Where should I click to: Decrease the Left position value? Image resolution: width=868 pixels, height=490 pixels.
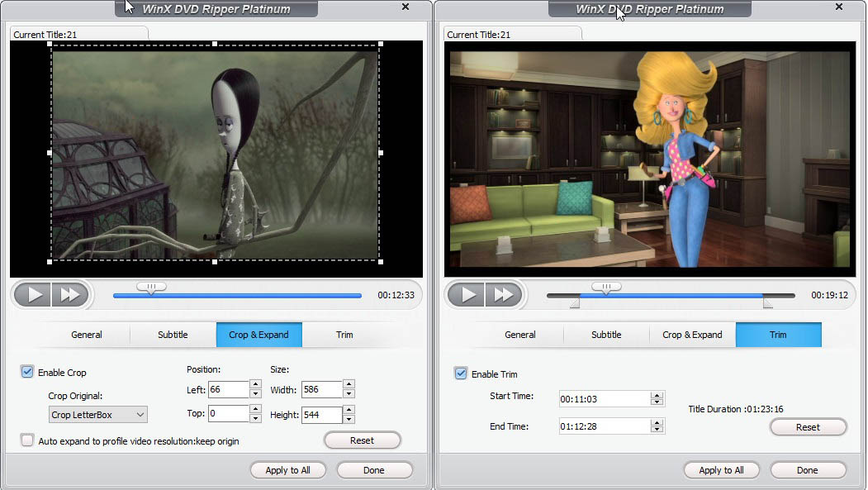(255, 393)
